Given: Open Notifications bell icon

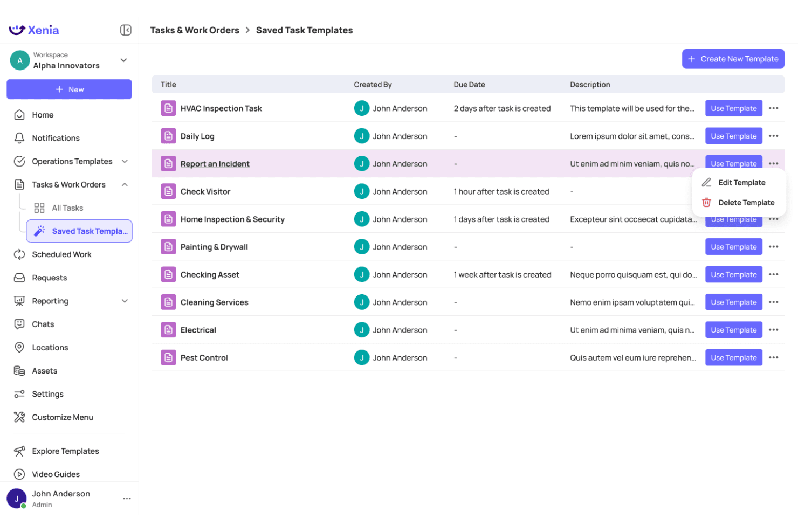Looking at the screenshot, I should 19,138.
